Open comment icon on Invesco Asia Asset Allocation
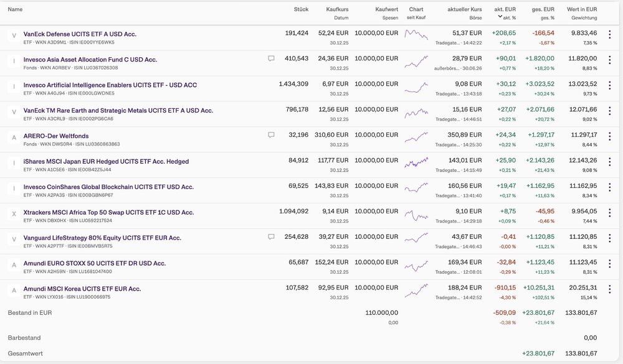 click(x=271, y=58)
